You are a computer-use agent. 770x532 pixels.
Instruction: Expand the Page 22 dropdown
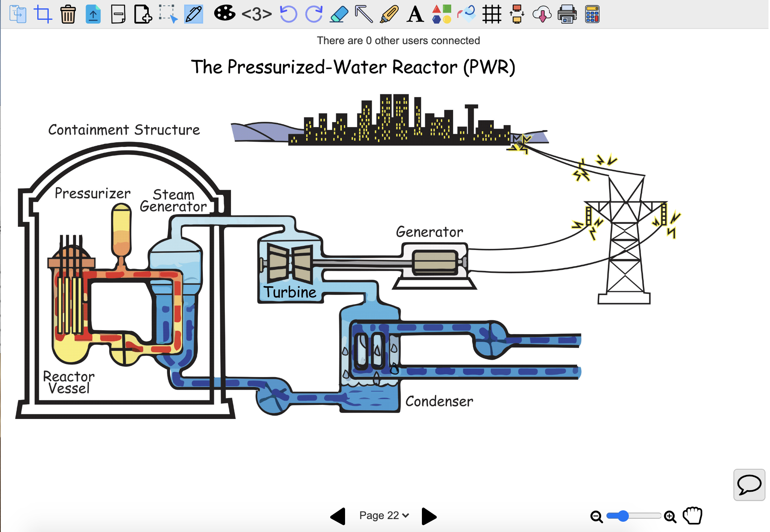pyautogui.click(x=384, y=515)
